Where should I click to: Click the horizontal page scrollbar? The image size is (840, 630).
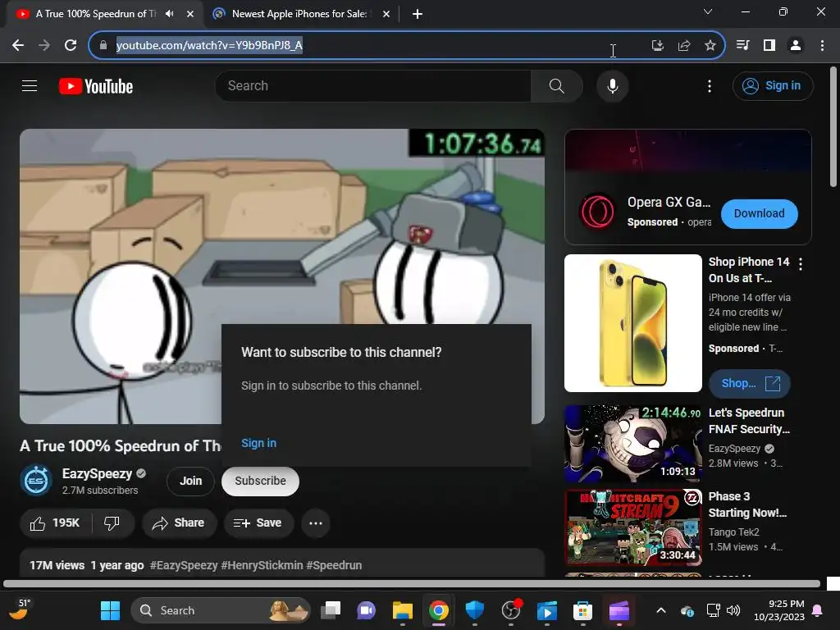412,584
